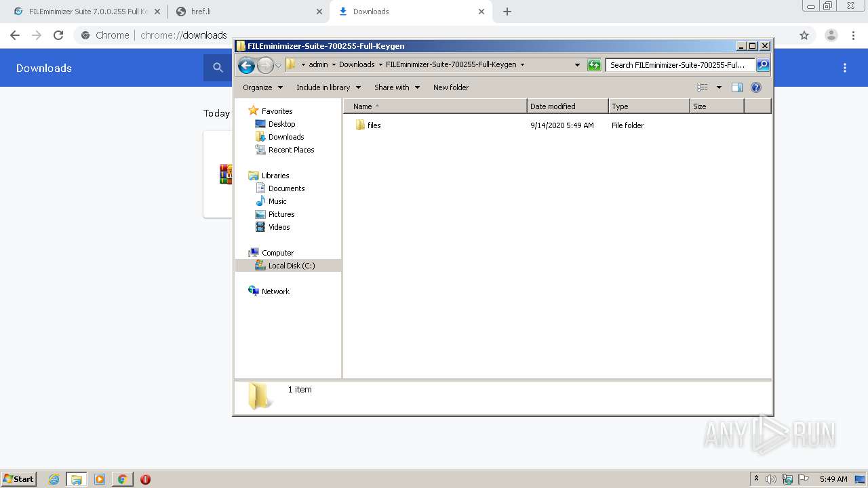Open a new Chrome tab

[x=507, y=12]
